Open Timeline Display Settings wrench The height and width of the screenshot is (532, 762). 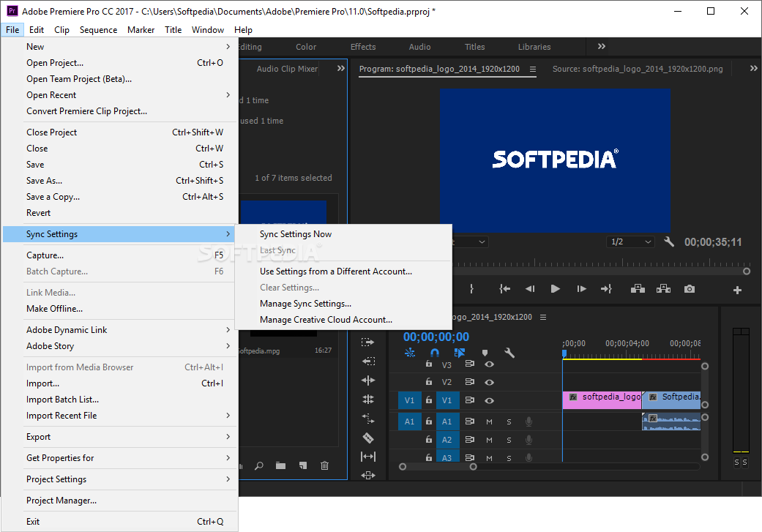(509, 353)
